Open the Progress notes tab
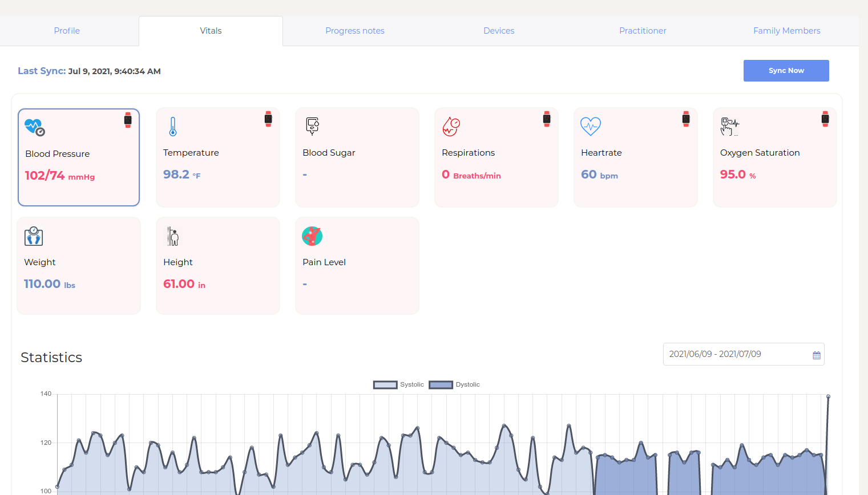868x495 pixels. [x=354, y=31]
